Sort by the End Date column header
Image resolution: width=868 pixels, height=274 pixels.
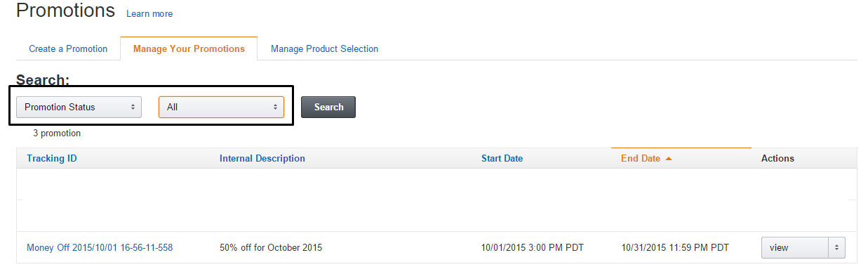coord(641,158)
